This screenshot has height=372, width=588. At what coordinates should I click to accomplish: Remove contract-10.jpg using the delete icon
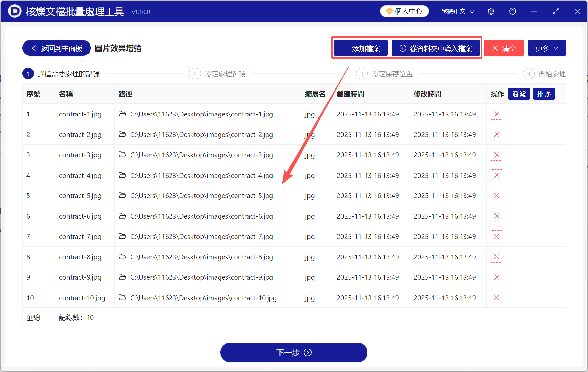[x=496, y=297]
